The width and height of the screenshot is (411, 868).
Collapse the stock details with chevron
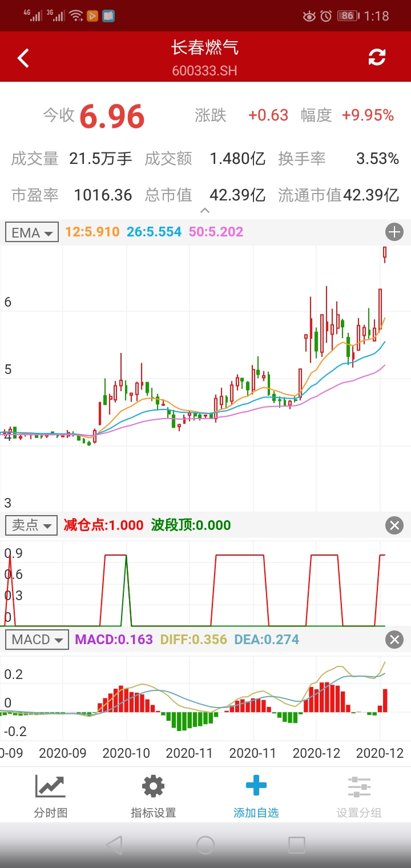(x=205, y=211)
